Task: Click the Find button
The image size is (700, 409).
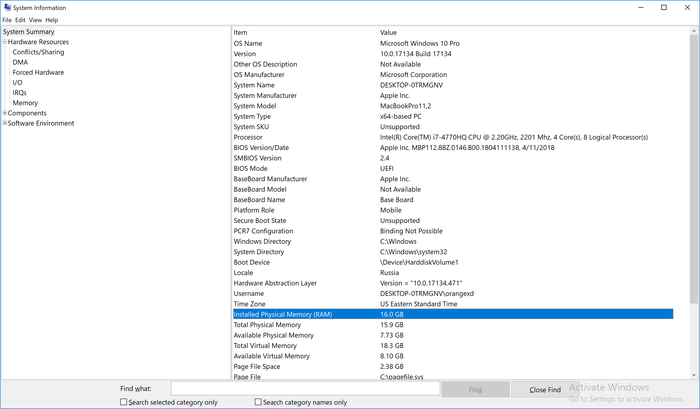Action: [x=475, y=389]
